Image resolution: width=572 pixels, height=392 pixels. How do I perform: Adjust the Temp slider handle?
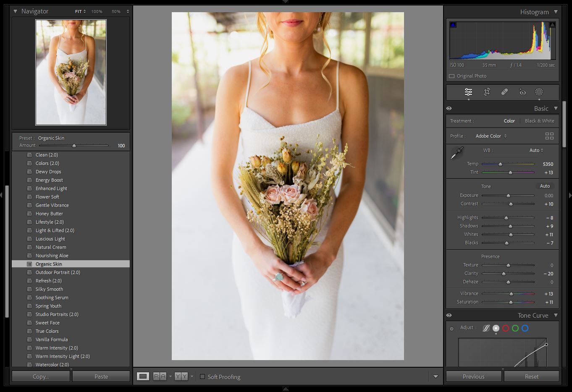pyautogui.click(x=501, y=164)
